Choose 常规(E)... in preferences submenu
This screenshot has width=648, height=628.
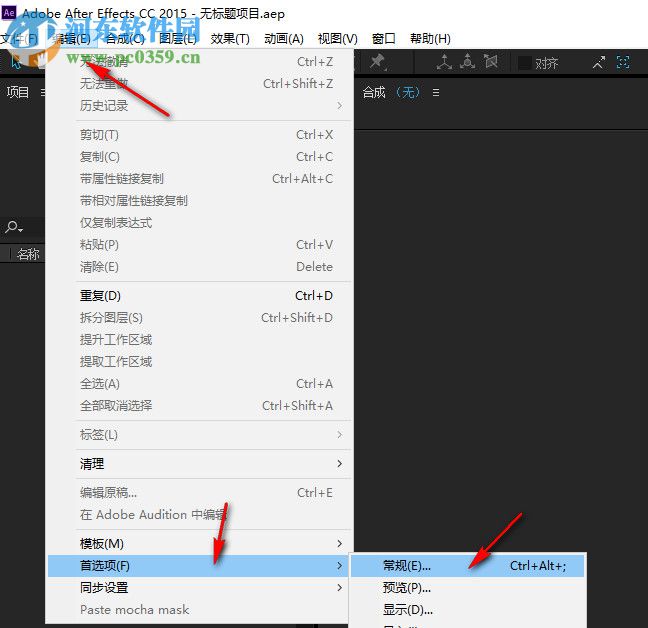(467, 566)
